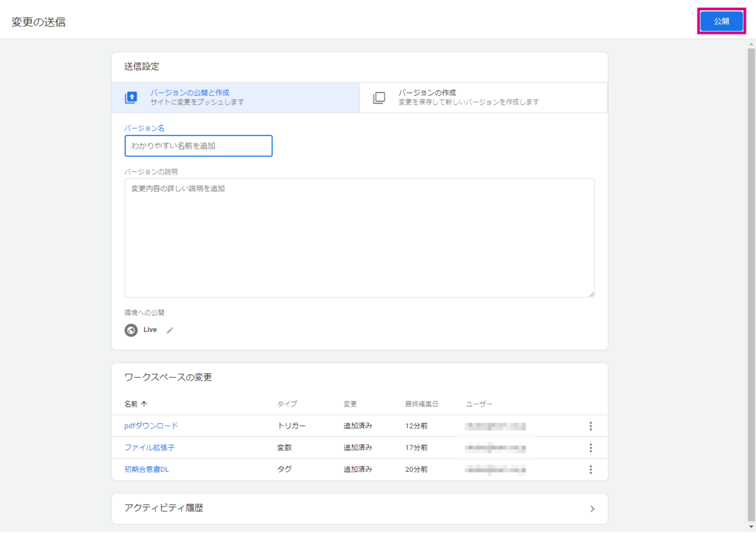Sort by the 名前 column header
This screenshot has width=756, height=536.
tap(135, 404)
